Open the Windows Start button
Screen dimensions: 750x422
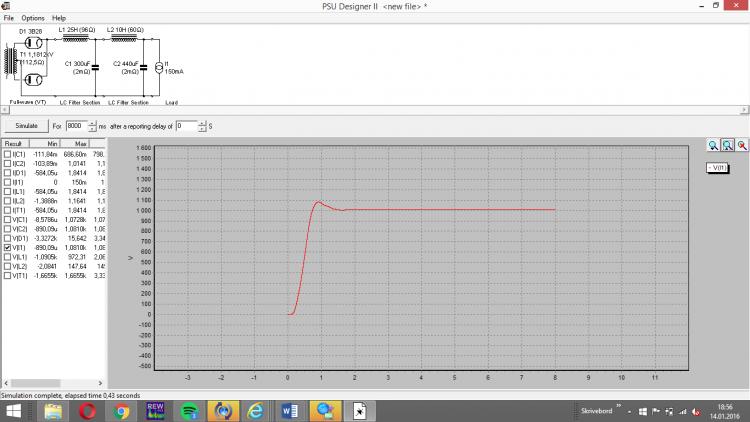pyautogui.click(x=13, y=411)
